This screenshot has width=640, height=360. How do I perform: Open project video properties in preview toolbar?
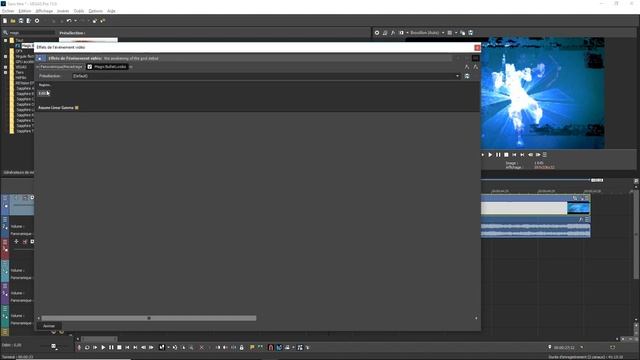(377, 33)
